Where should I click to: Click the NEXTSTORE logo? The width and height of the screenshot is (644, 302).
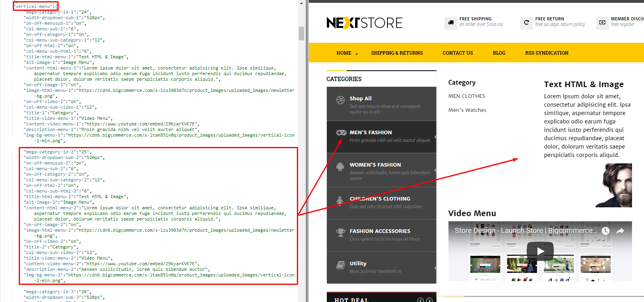(364, 23)
